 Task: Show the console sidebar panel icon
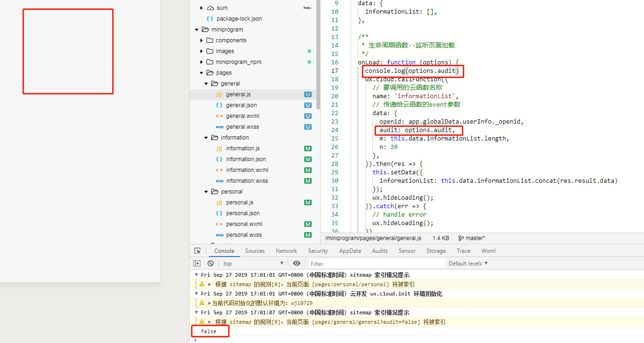click(x=197, y=264)
